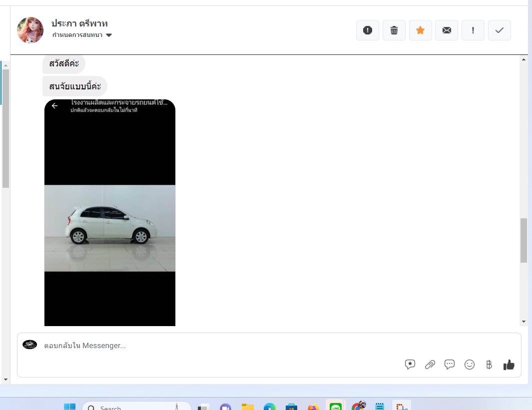Open Task View from the taskbar
532x410 pixels.
(x=203, y=407)
